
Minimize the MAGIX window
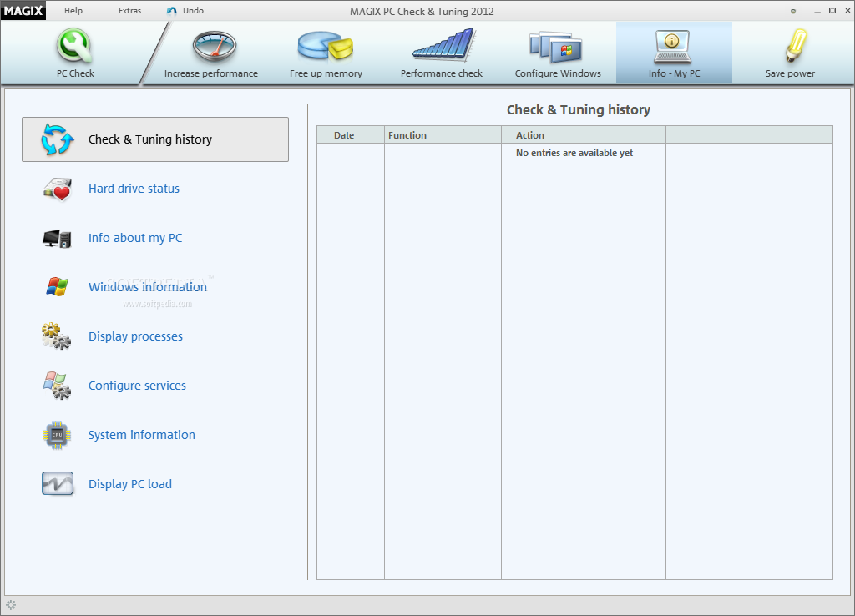coord(817,11)
